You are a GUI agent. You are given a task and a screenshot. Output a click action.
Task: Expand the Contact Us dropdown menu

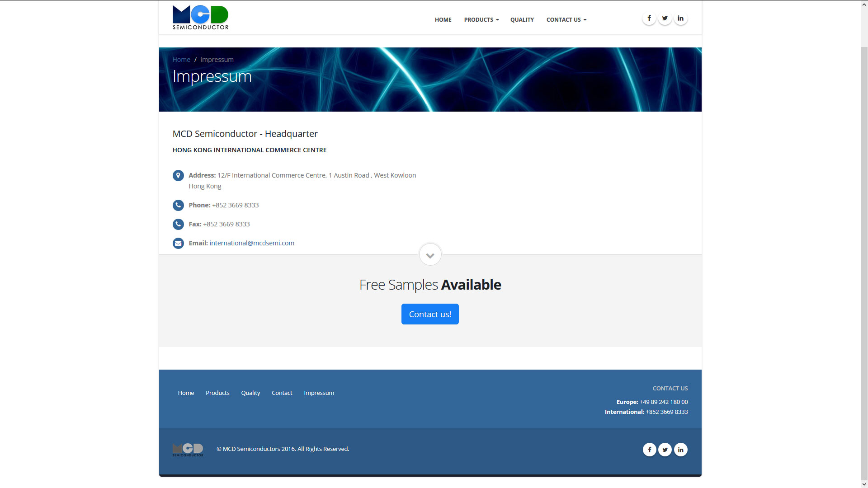(x=566, y=20)
